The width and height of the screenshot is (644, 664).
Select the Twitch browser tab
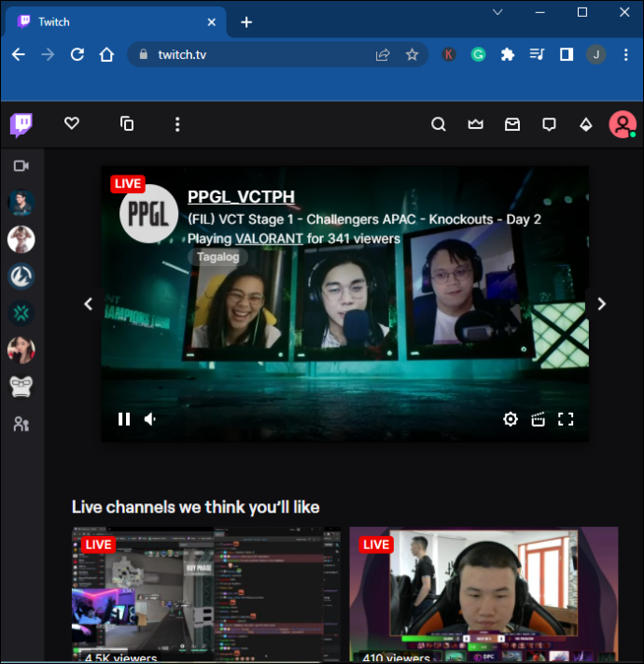pyautogui.click(x=114, y=22)
